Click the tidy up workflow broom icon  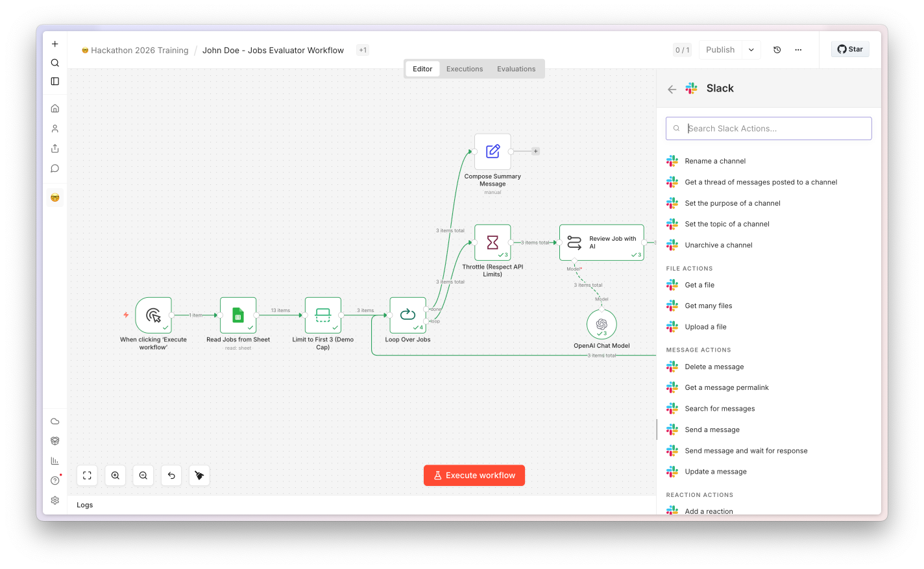[199, 476]
